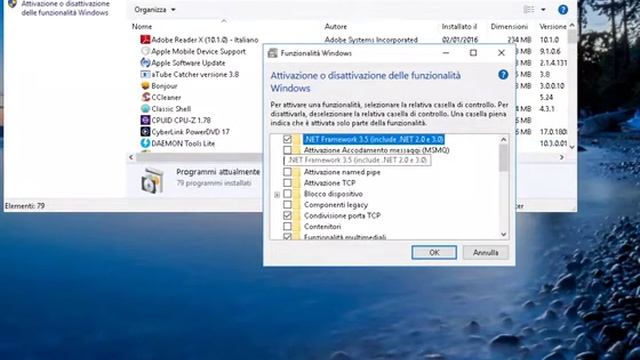Screen dimensions: 640x360
Task: Click features list scroll down arrow
Action: [x=503, y=234]
